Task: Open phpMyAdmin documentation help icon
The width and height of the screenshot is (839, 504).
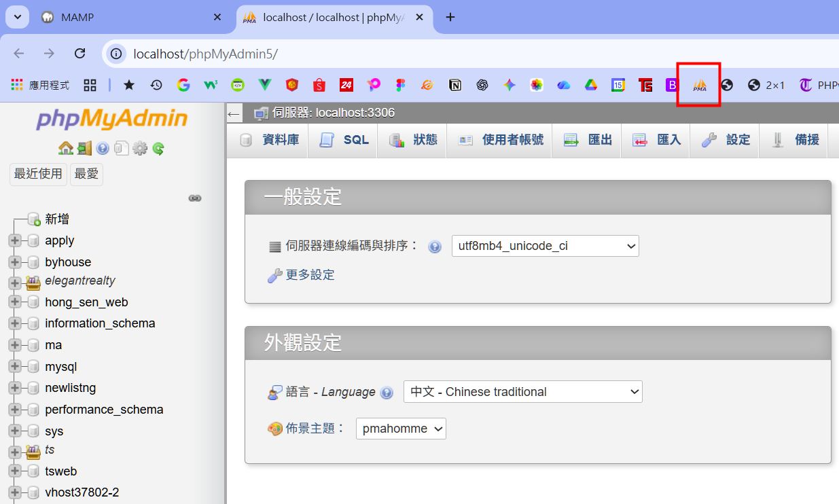Action: 103,148
